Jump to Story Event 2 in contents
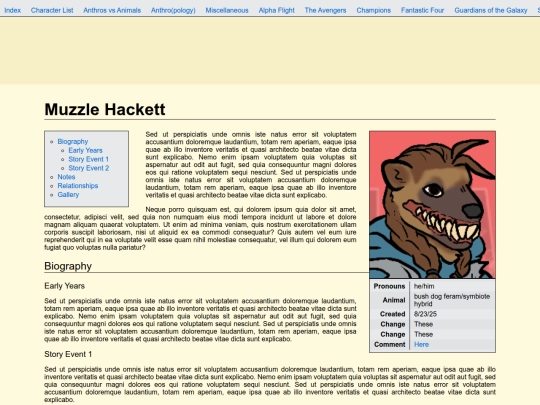This screenshot has height=405, width=540. click(89, 168)
